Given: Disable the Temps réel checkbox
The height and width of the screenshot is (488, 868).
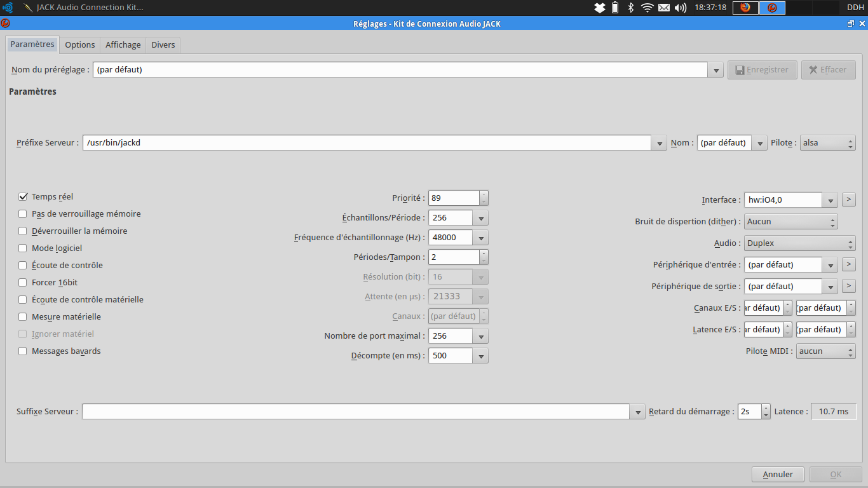Looking at the screenshot, I should [23, 197].
